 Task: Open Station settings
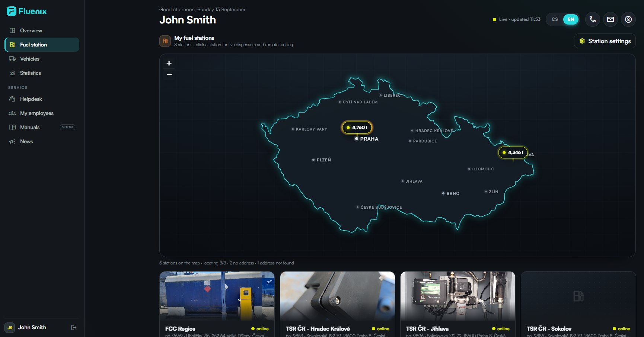coord(605,41)
